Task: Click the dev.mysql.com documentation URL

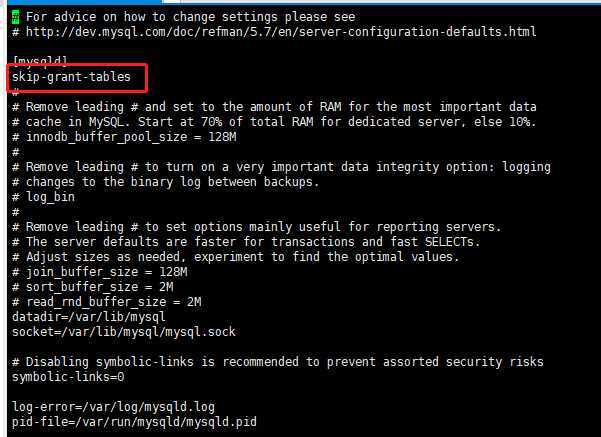Action: pyautogui.click(x=281, y=32)
